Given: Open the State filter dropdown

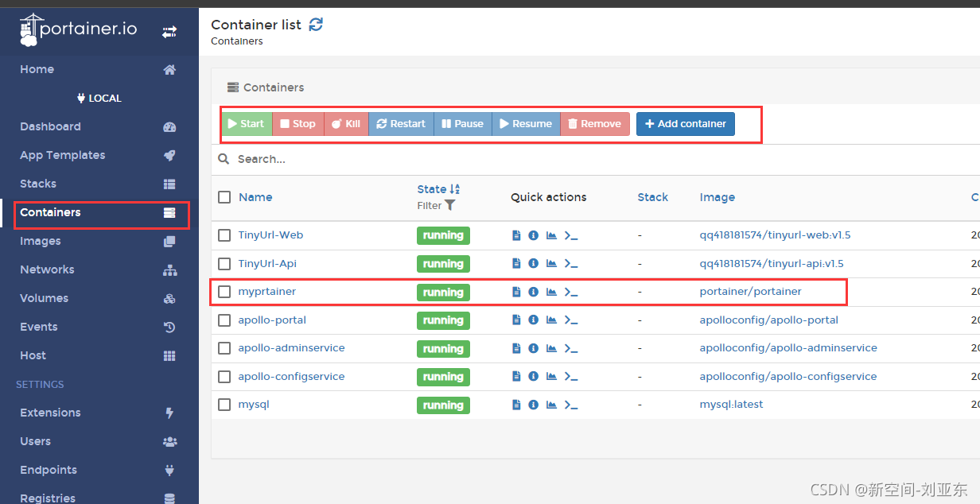Looking at the screenshot, I should pyautogui.click(x=437, y=205).
